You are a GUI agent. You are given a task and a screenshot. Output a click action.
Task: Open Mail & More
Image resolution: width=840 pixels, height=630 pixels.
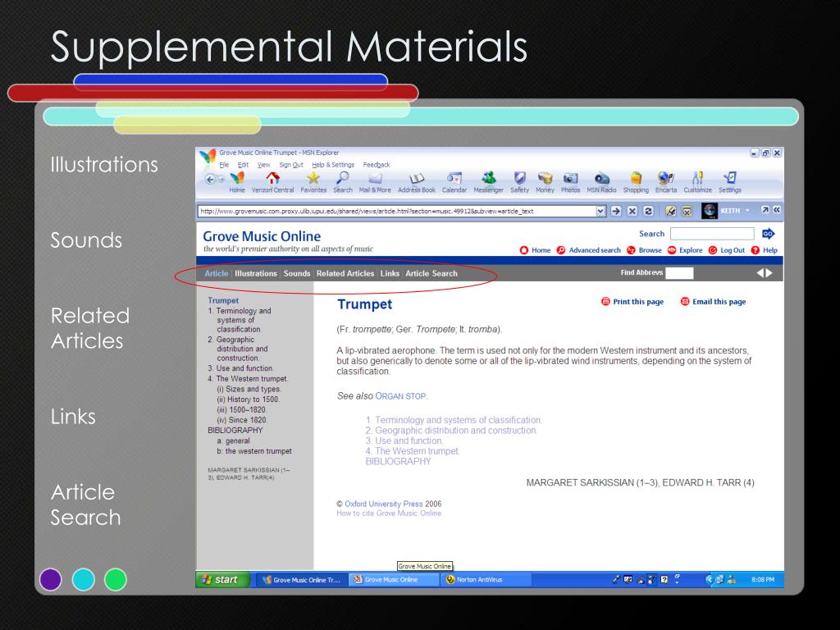click(375, 183)
